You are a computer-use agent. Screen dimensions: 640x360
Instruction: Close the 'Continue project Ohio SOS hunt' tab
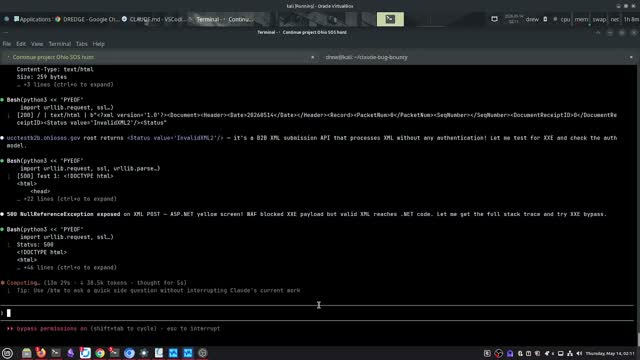pos(313,57)
